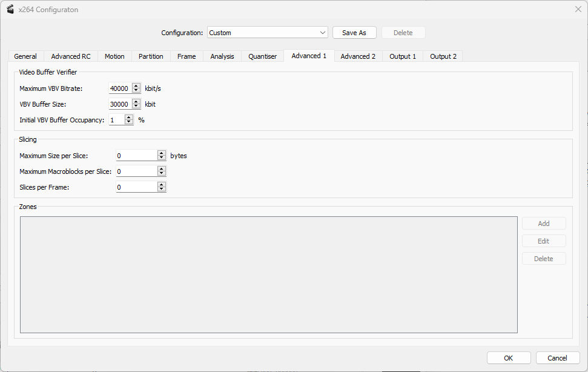Switch to the Output 2 tab

(443, 56)
